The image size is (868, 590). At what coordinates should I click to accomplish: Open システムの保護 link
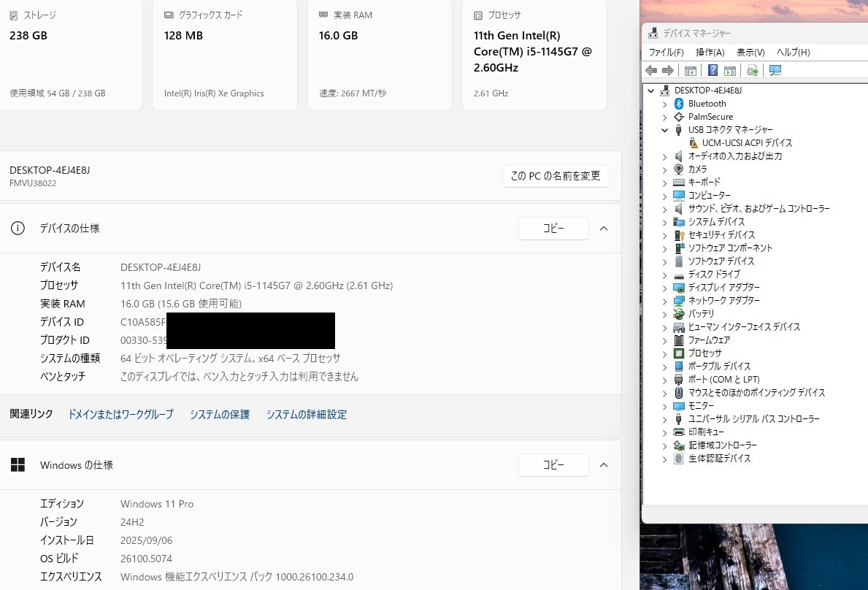220,414
